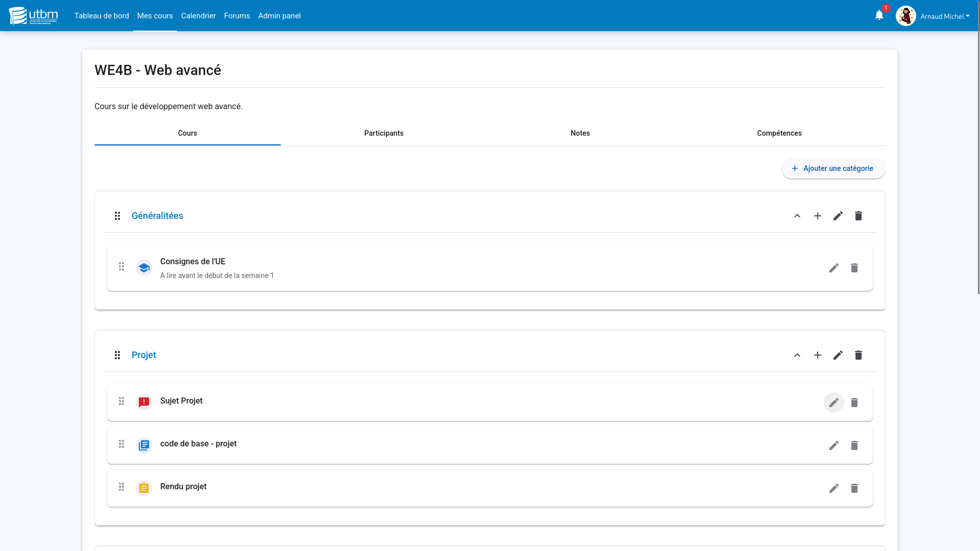Switch to the Participants tab
The height and width of the screenshot is (551, 980).
[384, 133]
